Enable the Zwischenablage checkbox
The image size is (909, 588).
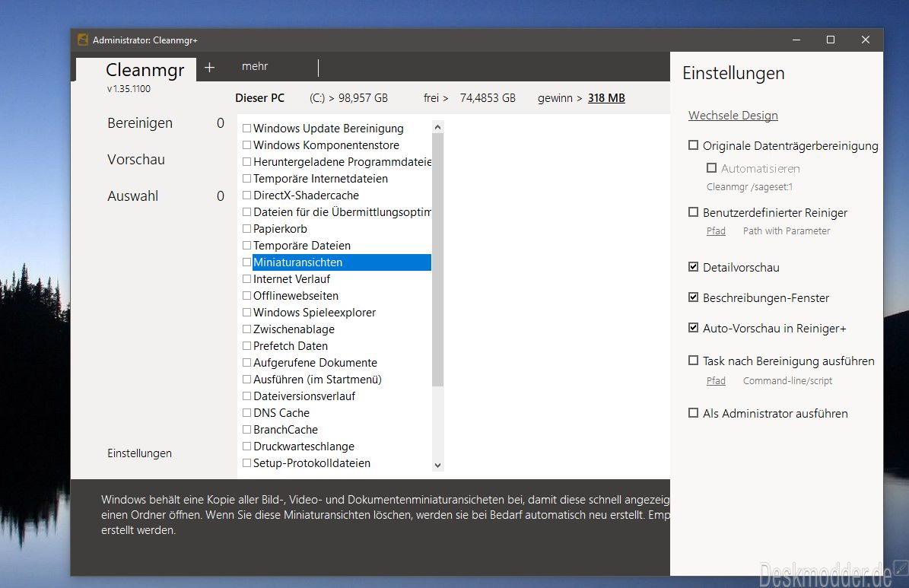pyautogui.click(x=247, y=329)
